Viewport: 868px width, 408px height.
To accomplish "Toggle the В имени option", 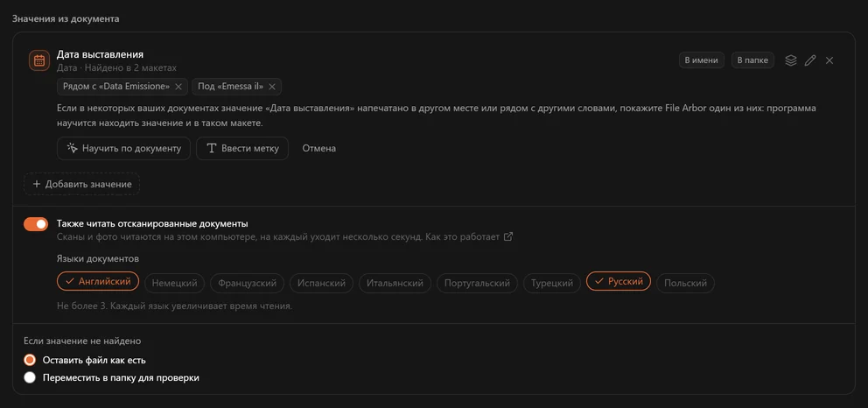I will pyautogui.click(x=702, y=60).
